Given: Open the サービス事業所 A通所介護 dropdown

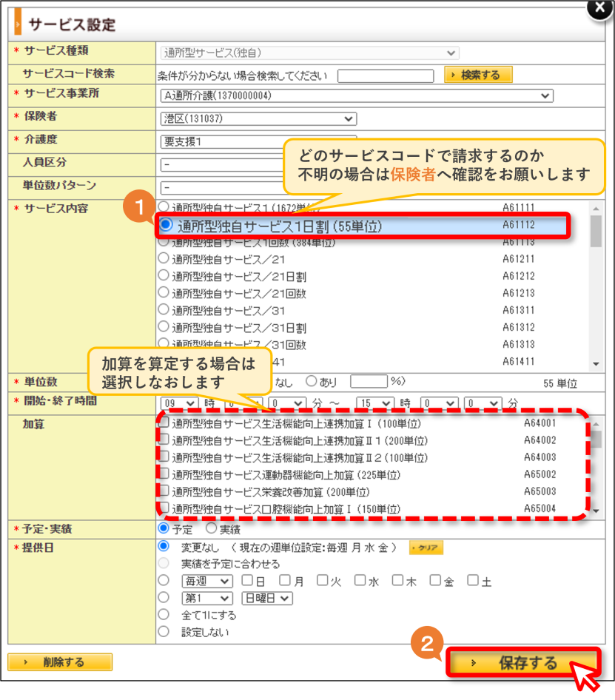Looking at the screenshot, I should click(357, 95).
